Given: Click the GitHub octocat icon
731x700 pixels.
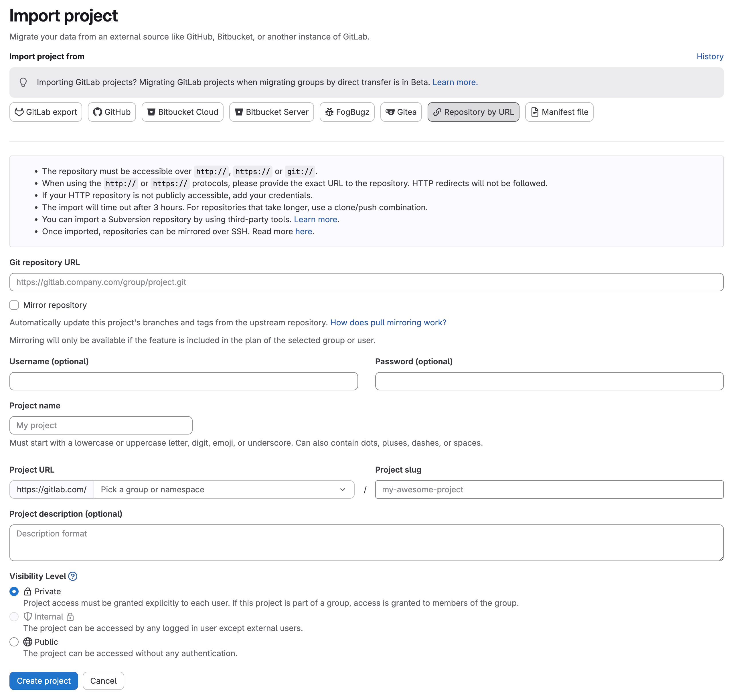Looking at the screenshot, I should 97,112.
